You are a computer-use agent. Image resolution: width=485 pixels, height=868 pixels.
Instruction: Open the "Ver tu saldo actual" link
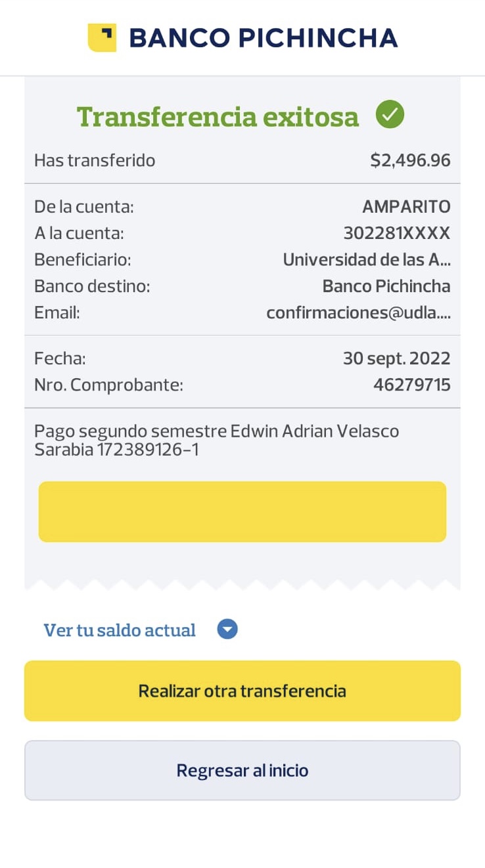[x=120, y=630]
